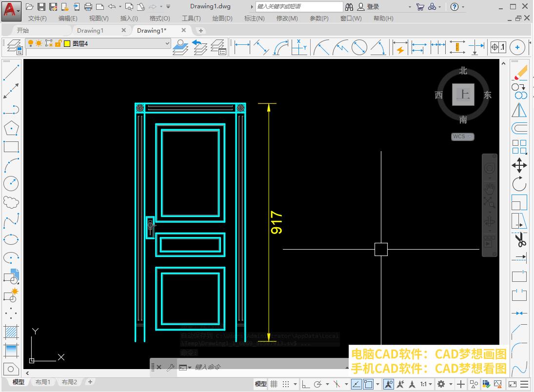Toggle ortho mode in status bar

click(x=306, y=384)
